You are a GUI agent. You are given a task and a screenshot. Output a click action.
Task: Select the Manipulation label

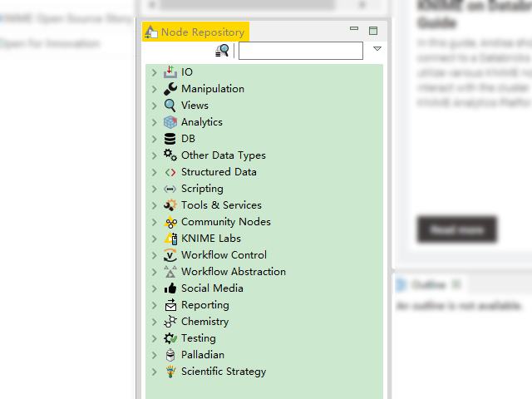click(x=213, y=89)
